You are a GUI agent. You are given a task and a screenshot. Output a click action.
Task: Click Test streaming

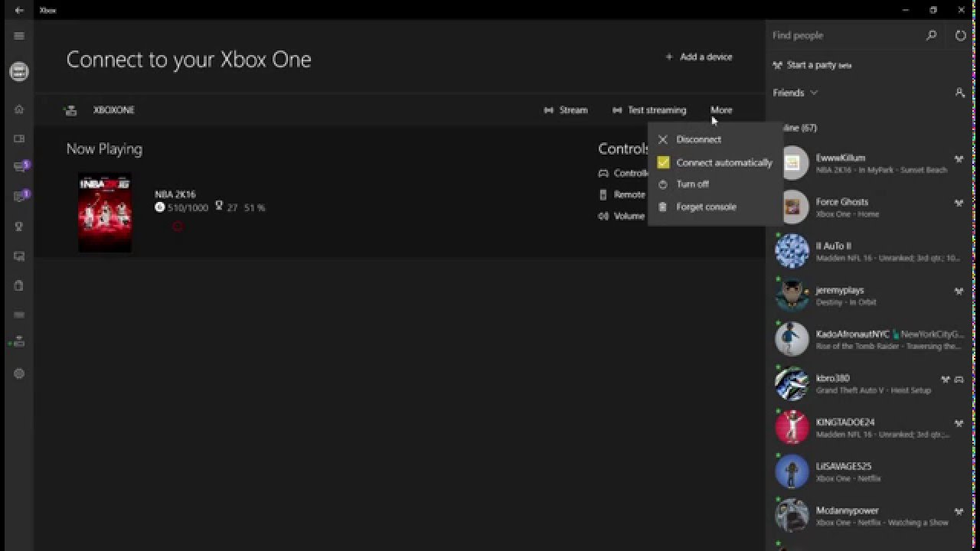coord(649,110)
